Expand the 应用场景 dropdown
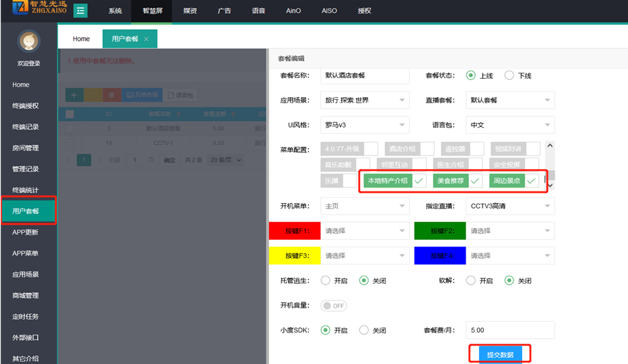This screenshot has height=364, width=628. 364,100
